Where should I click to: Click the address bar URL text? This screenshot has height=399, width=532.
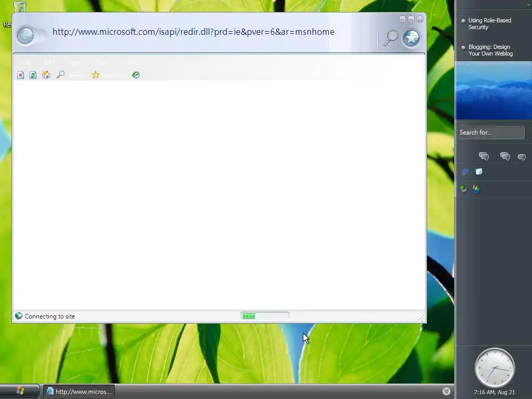[193, 32]
